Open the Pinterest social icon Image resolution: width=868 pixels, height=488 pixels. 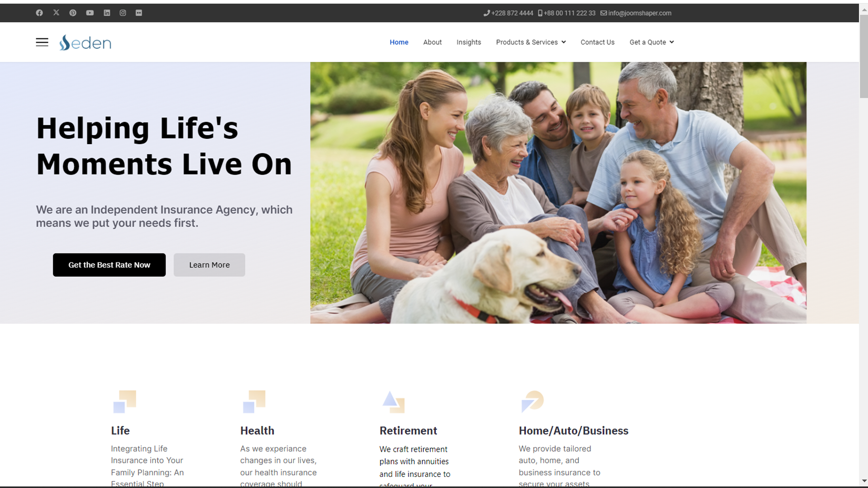(x=73, y=13)
